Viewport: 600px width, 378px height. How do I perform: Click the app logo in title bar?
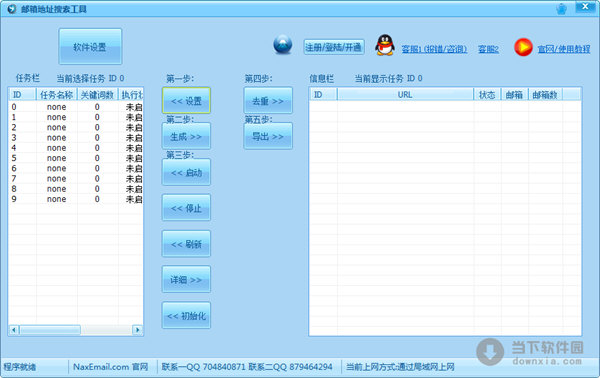click(x=12, y=8)
